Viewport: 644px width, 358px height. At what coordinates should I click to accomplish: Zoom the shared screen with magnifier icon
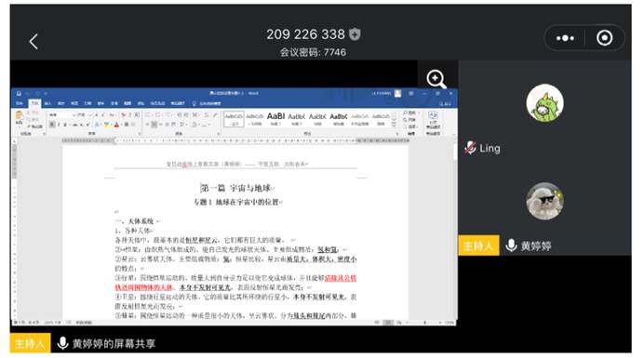(x=436, y=79)
